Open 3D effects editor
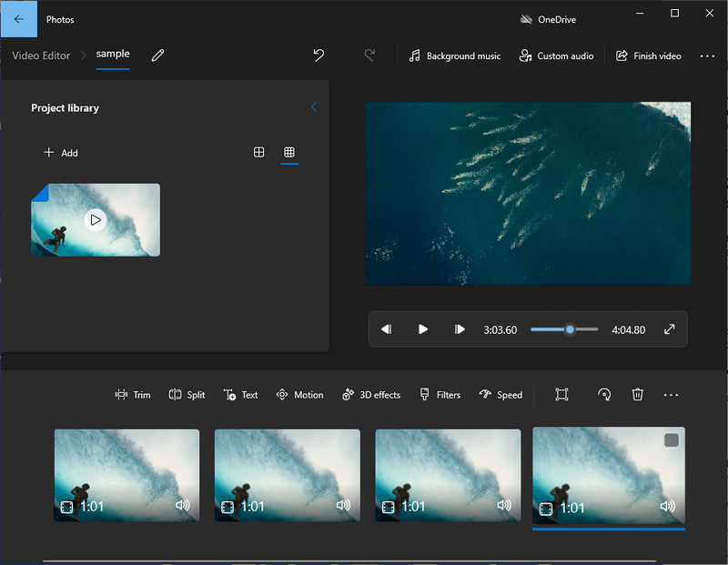Viewport: 728px width, 565px height. coord(371,395)
